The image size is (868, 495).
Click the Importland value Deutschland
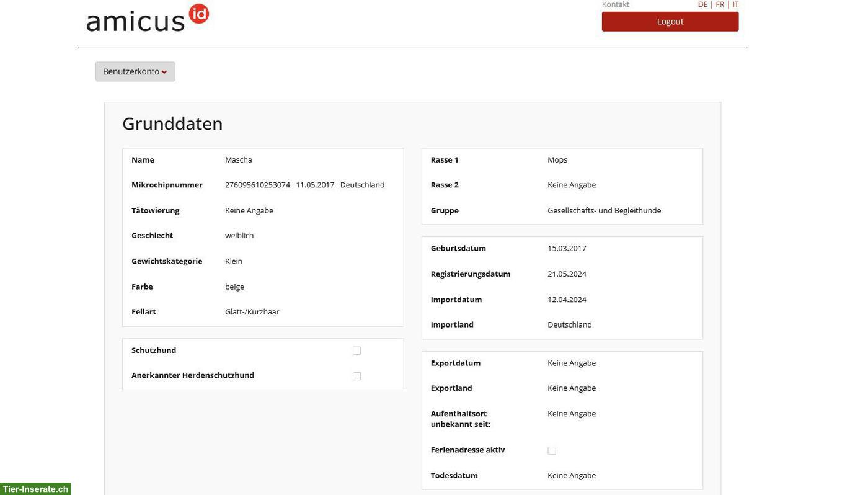pyautogui.click(x=569, y=324)
